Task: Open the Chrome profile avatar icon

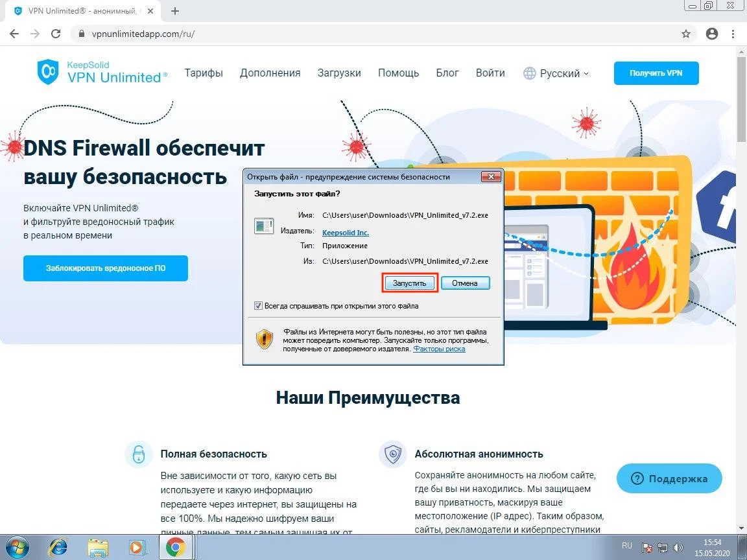Action: (712, 34)
